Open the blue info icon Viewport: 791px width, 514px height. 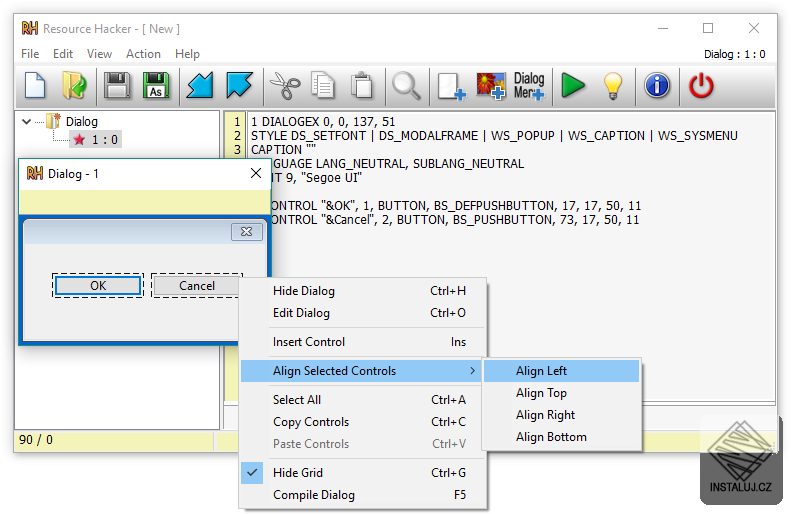click(x=657, y=85)
